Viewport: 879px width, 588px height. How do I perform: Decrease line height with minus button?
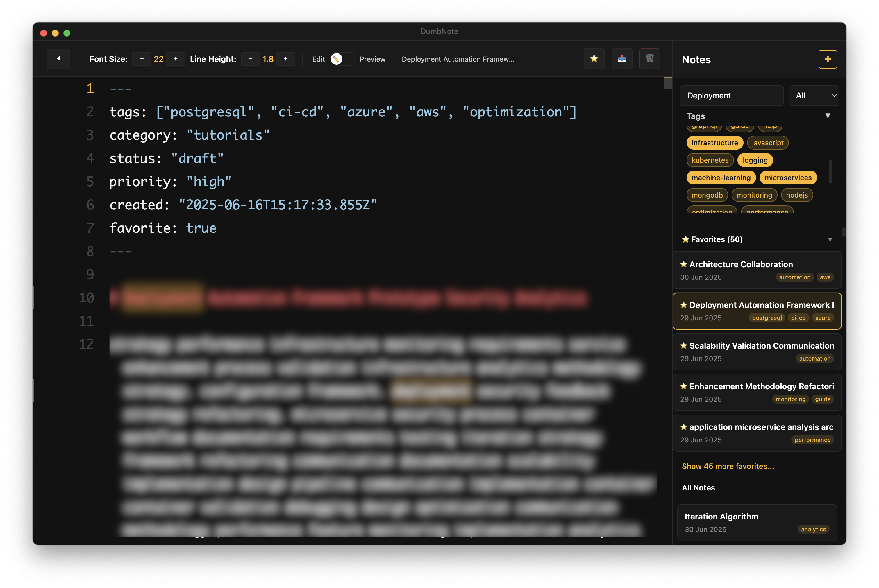click(x=250, y=59)
